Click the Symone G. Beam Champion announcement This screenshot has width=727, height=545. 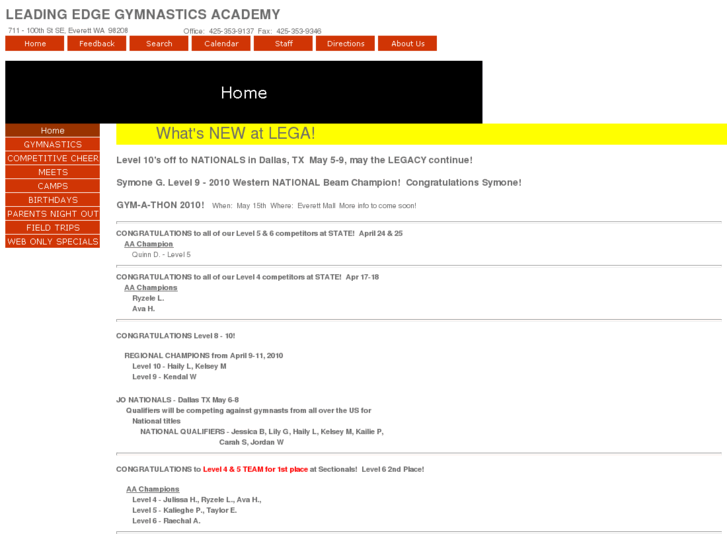[319, 182]
